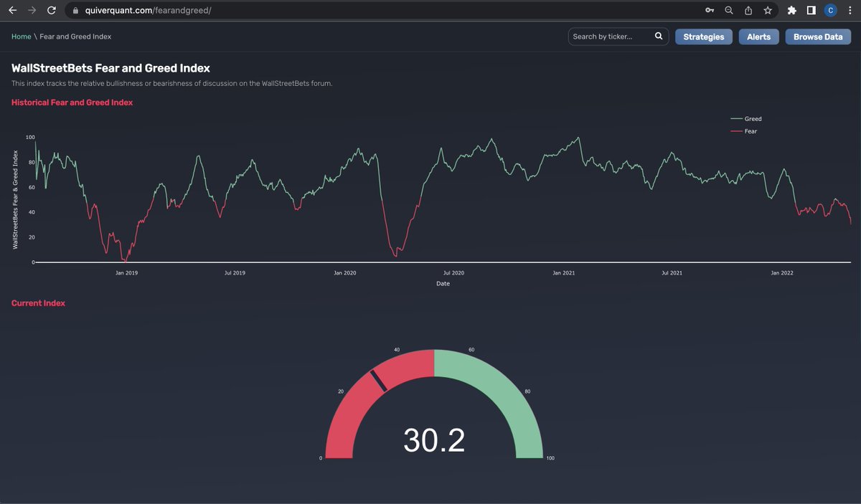861x504 pixels.
Task: Go back with the browser back arrow
Action: coord(12,10)
